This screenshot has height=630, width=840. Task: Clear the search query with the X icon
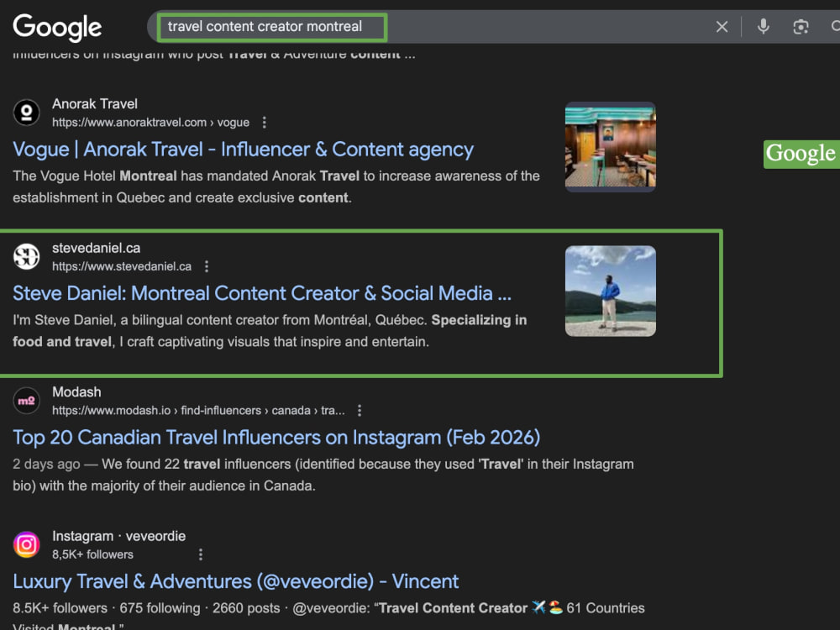722,27
